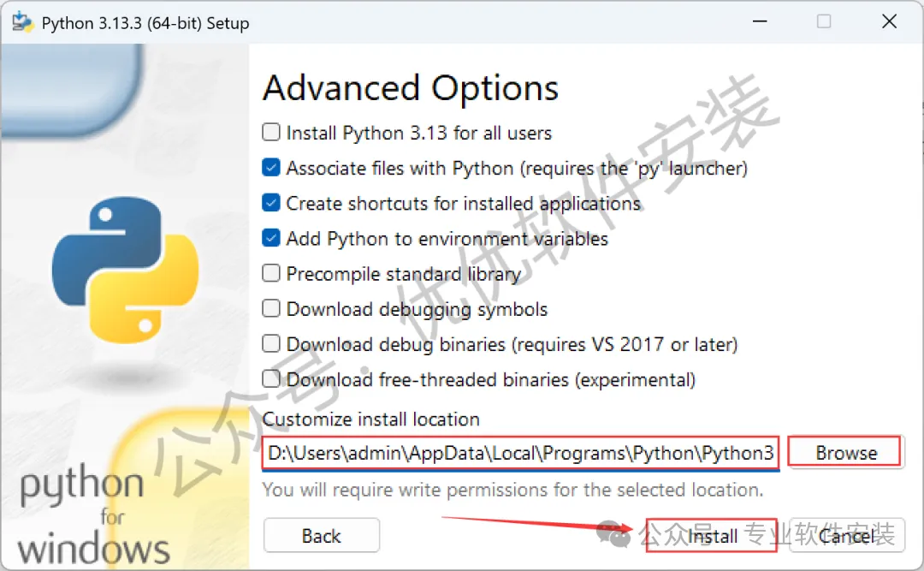
Task: Go Back to previous setup page
Action: pos(321,536)
